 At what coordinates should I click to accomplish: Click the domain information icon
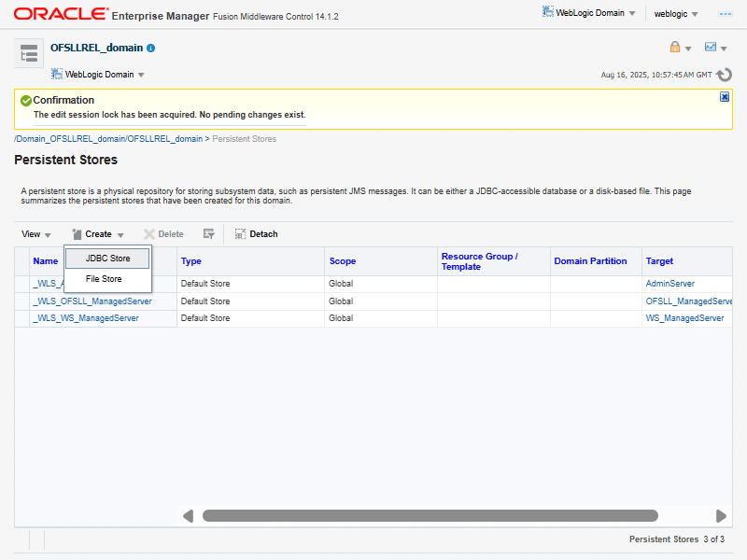click(x=151, y=49)
